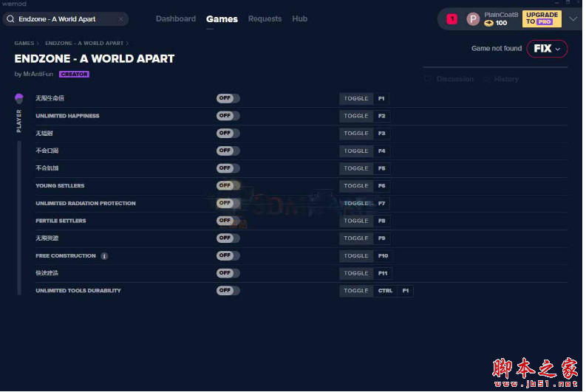Open the Dashboard tab
The width and height of the screenshot is (586, 392).
[x=176, y=18]
